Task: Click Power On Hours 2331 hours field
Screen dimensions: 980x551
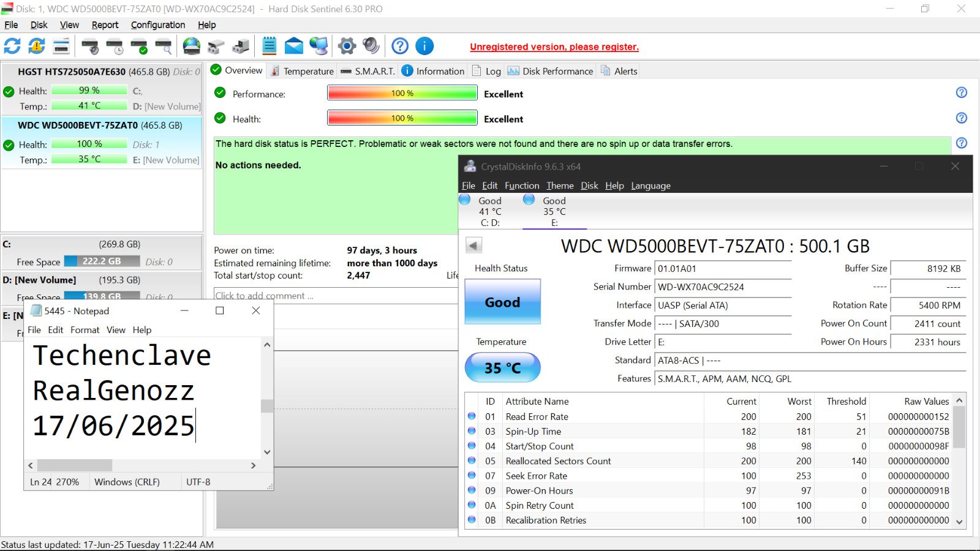Action: point(929,342)
